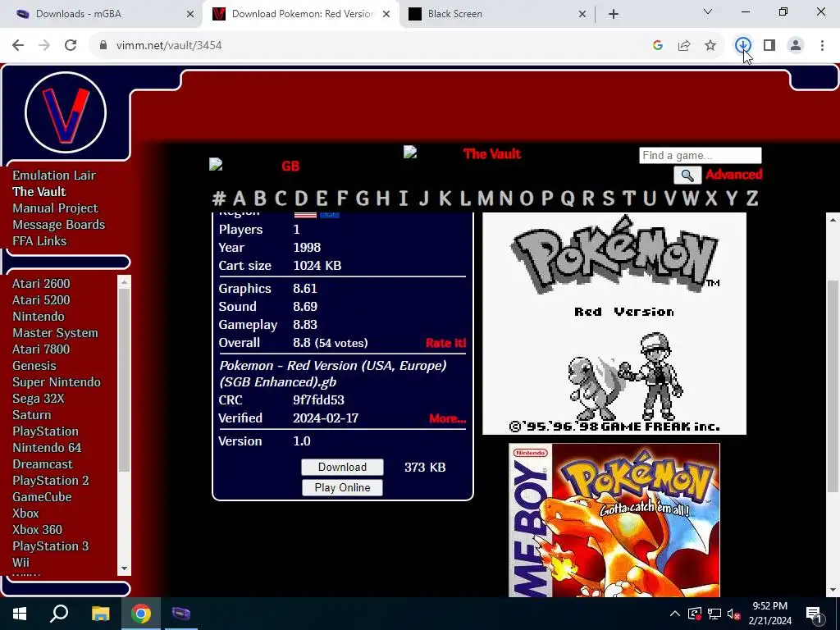Reload the page

(71, 46)
